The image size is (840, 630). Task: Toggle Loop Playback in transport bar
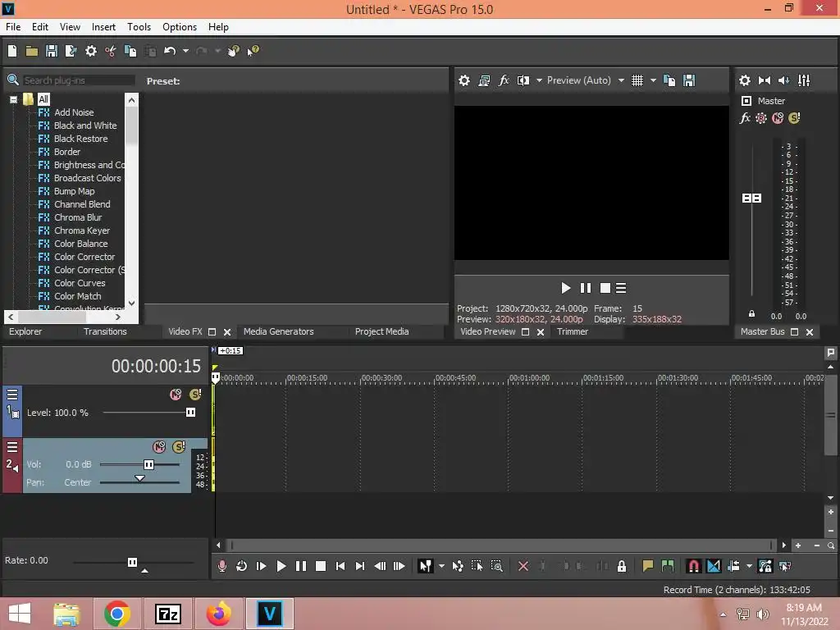(242, 566)
